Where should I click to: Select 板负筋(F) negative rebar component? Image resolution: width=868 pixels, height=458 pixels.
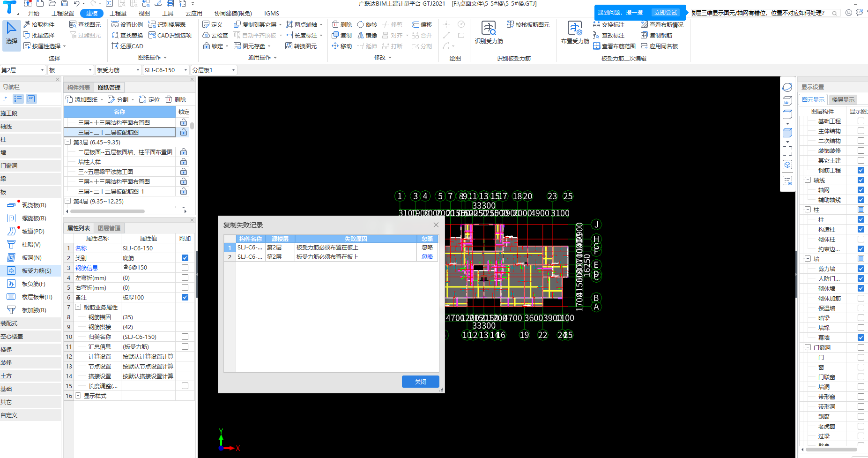(x=30, y=284)
